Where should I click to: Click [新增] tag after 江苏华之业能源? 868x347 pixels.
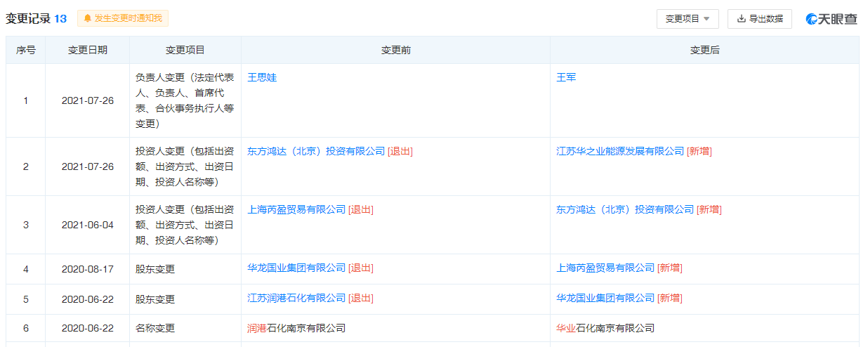pos(699,151)
